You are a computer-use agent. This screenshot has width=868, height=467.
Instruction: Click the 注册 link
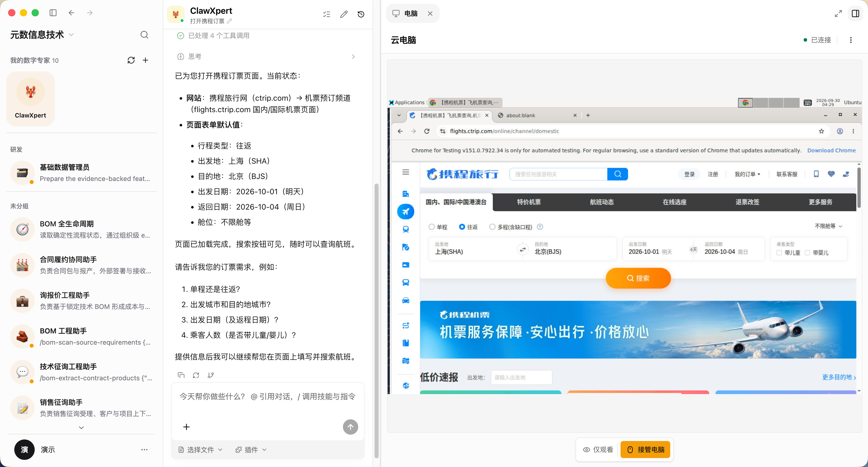click(713, 174)
